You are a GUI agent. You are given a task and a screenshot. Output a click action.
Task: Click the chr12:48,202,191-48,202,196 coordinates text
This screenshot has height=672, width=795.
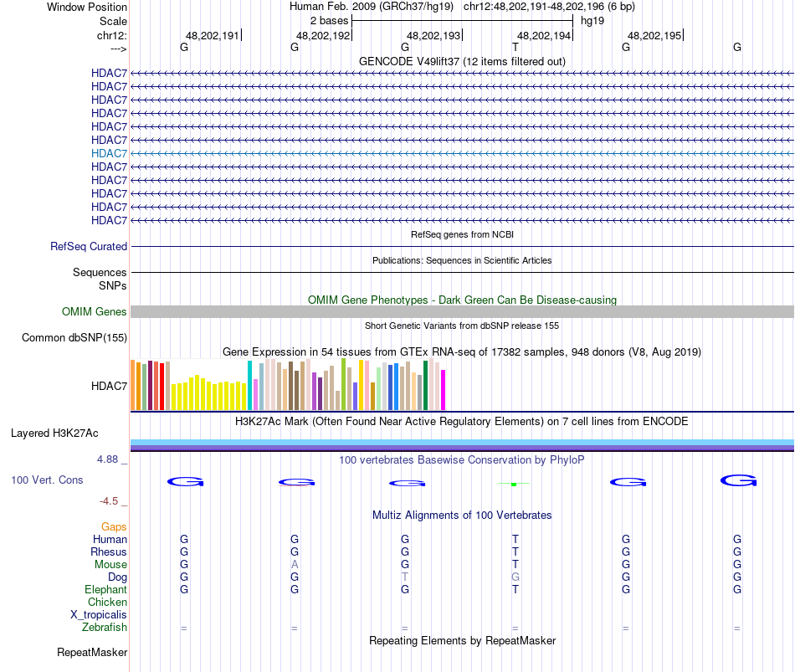coord(549,7)
